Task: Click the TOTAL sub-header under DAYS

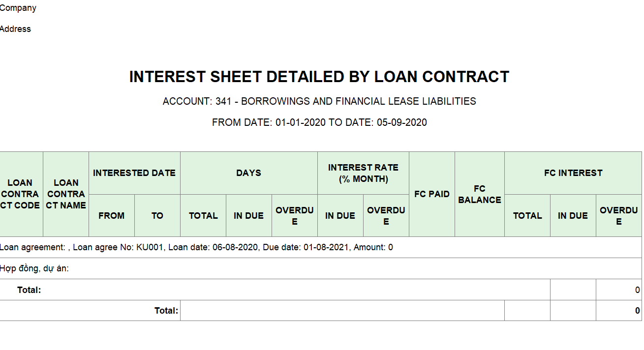Action: coord(203,215)
